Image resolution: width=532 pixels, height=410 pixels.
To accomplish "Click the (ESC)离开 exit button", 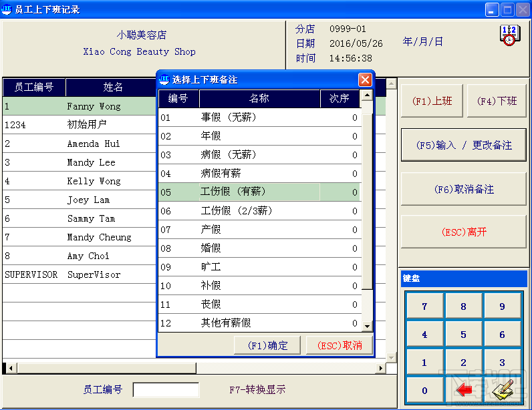I will pos(464,232).
